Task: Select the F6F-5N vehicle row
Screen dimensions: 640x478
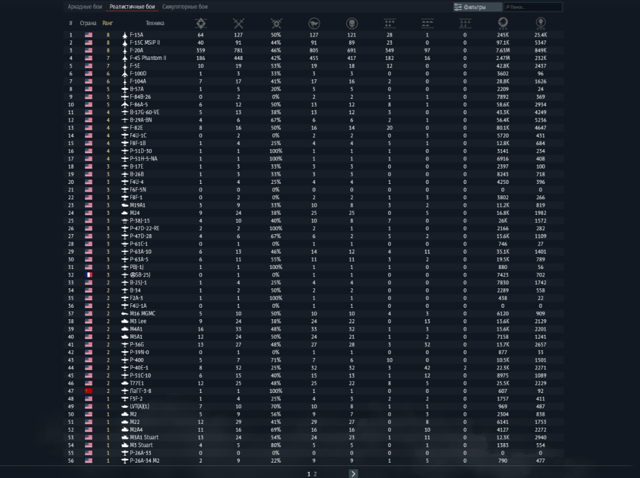Action: [x=313, y=190]
